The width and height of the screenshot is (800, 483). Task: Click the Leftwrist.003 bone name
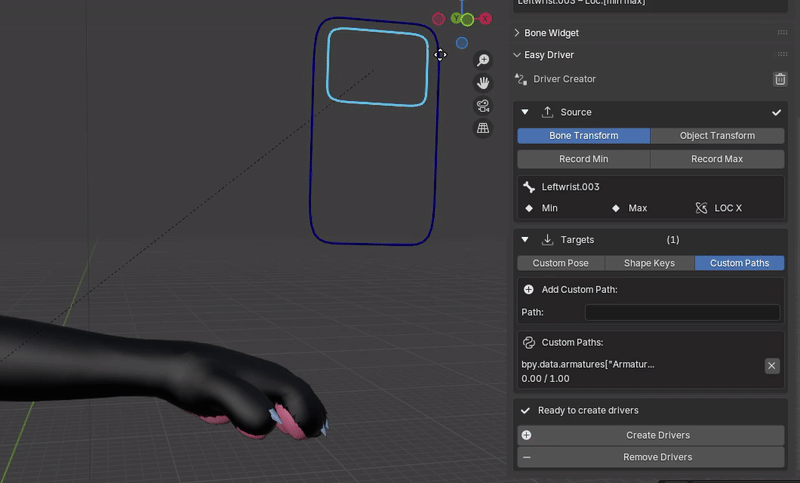pos(570,187)
